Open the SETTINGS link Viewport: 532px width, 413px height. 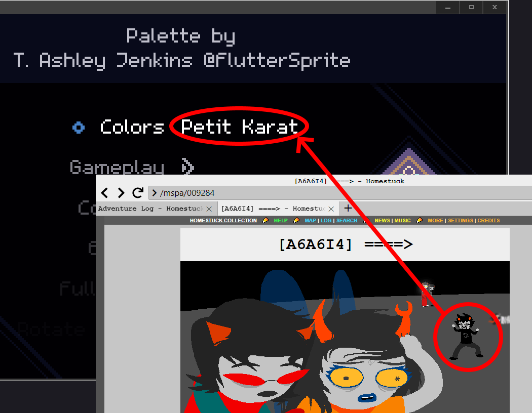coord(460,221)
